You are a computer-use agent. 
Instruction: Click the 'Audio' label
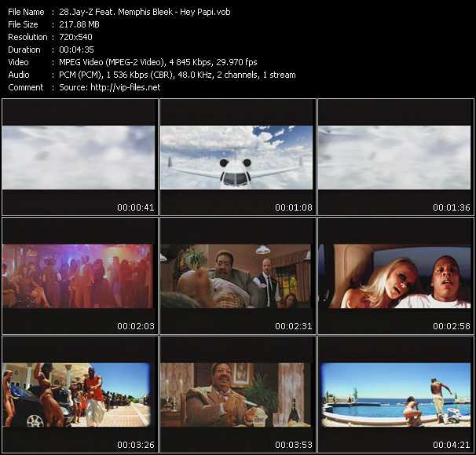[x=19, y=75]
